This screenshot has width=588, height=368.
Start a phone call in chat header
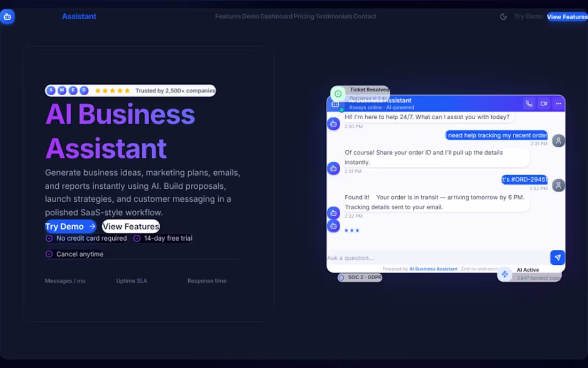tap(529, 104)
